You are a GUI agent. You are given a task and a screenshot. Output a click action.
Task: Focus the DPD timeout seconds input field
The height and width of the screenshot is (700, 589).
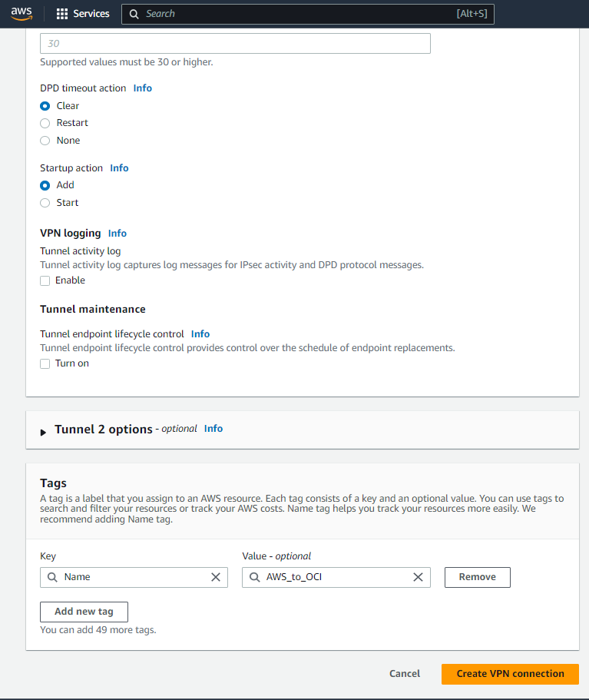(235, 44)
